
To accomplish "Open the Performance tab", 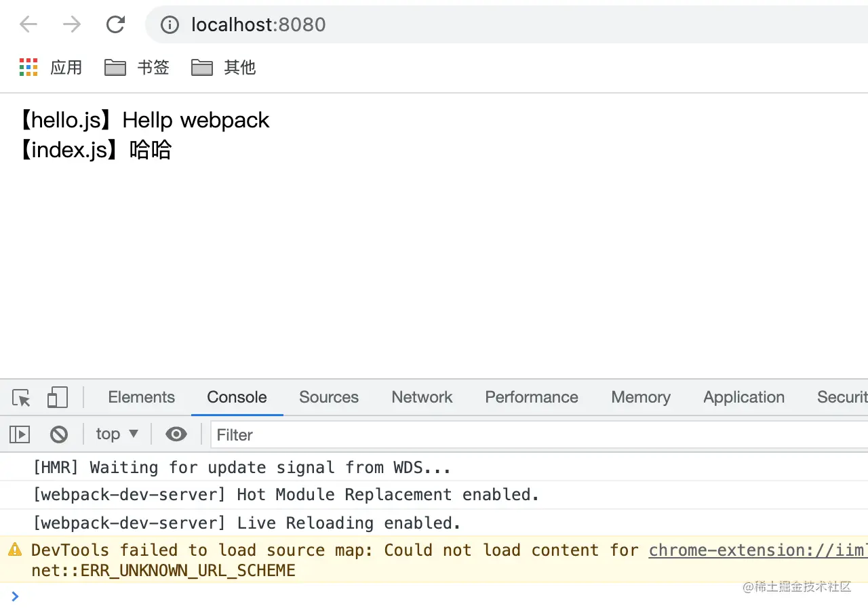I will point(532,397).
